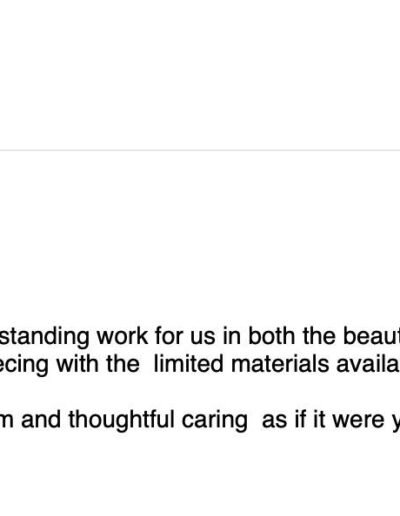This screenshot has height=516, width=400.
Task: Click the gray horizontal divider line
Action: click(200, 150)
